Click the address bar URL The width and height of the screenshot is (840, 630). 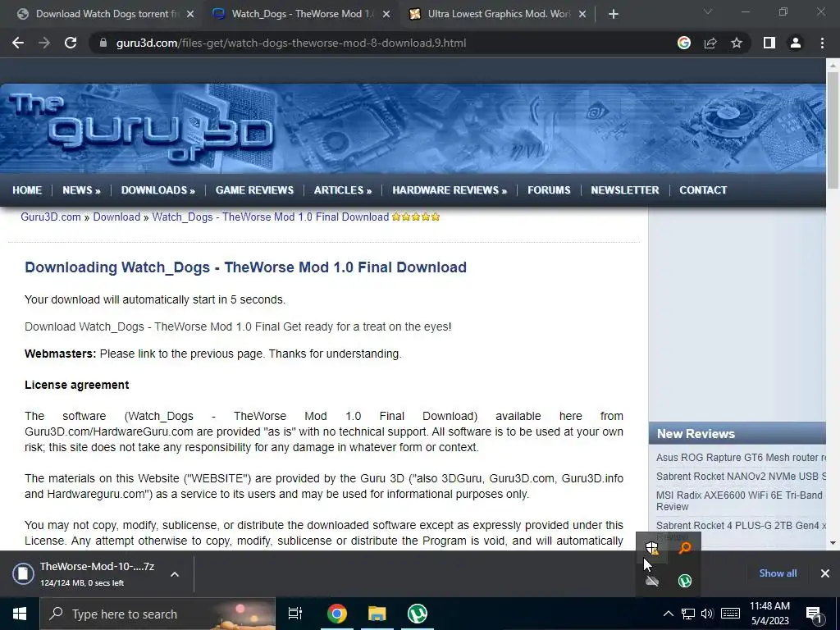pos(291,43)
